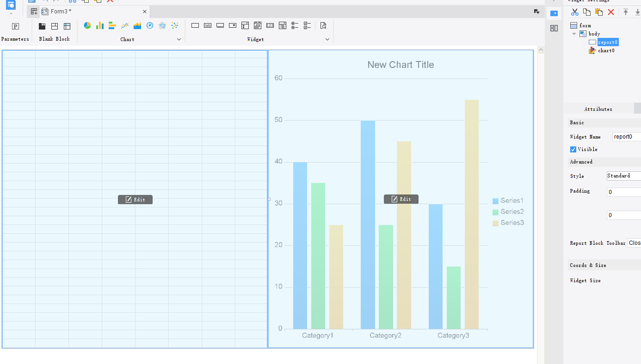Add a combo box widget

(x=233, y=25)
